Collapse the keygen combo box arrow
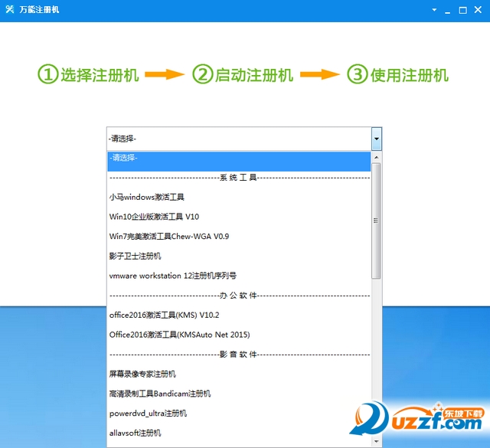This screenshot has height=448, width=490. (377, 139)
